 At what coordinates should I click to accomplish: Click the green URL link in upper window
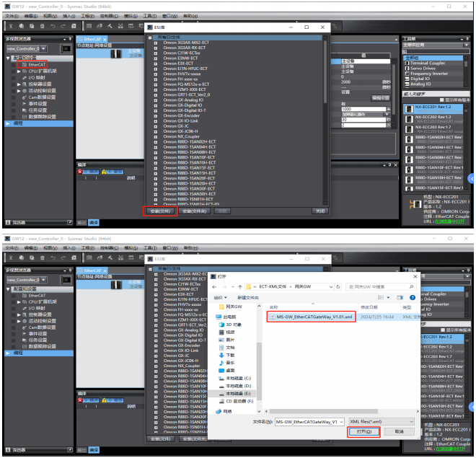[449, 221]
